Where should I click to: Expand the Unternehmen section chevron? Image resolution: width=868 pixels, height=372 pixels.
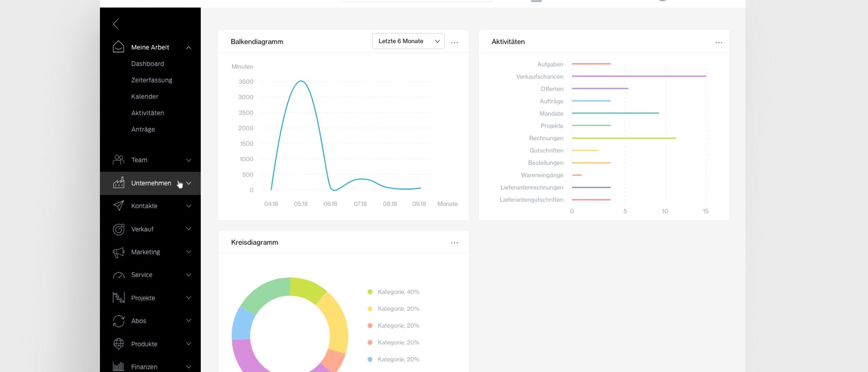[189, 183]
